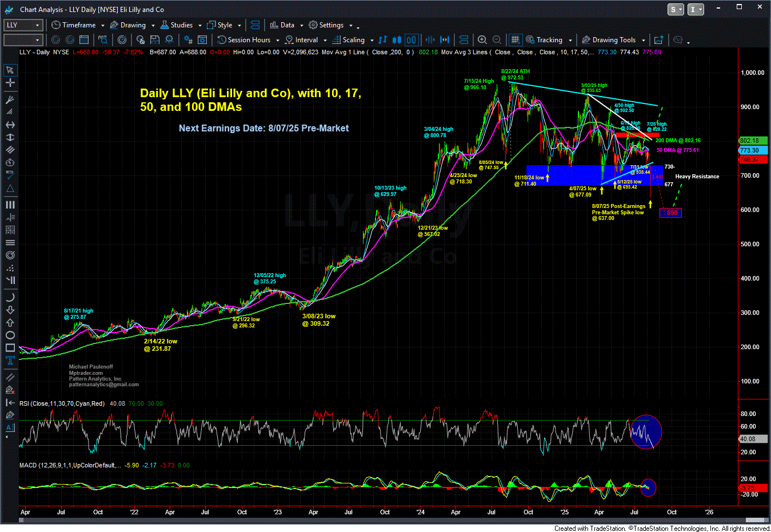Screen dimensions: 771x532
Task: Click the Timeframe button
Action: click(x=74, y=25)
